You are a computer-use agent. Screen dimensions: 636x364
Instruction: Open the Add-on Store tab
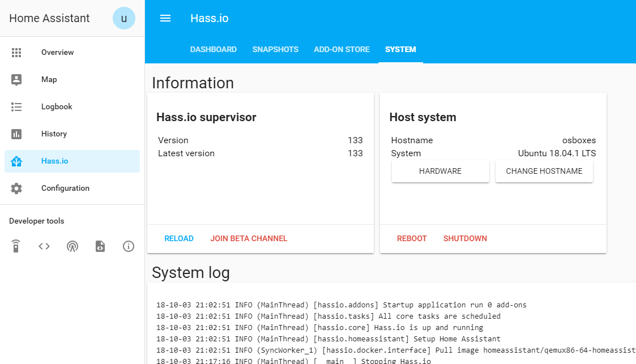[x=342, y=50]
